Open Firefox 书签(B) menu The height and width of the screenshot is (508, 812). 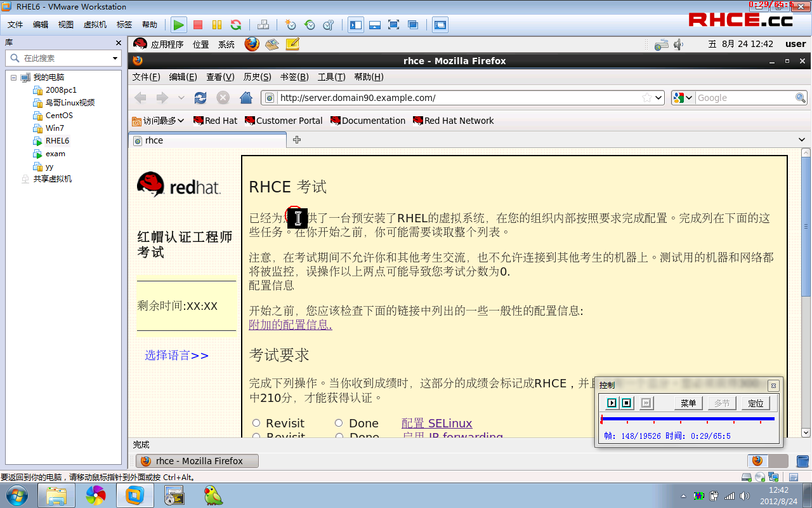coord(294,77)
